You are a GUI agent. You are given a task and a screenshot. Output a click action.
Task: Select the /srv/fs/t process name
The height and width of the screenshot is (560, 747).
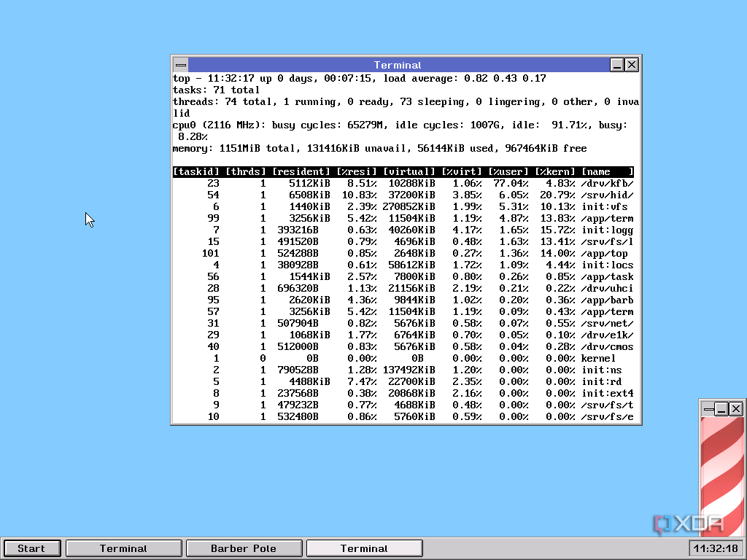[608, 405]
